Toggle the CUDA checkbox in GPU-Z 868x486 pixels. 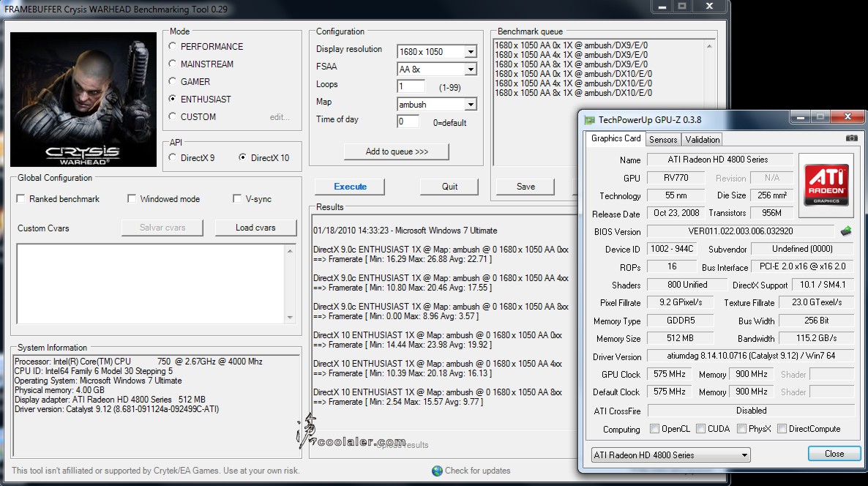701,428
